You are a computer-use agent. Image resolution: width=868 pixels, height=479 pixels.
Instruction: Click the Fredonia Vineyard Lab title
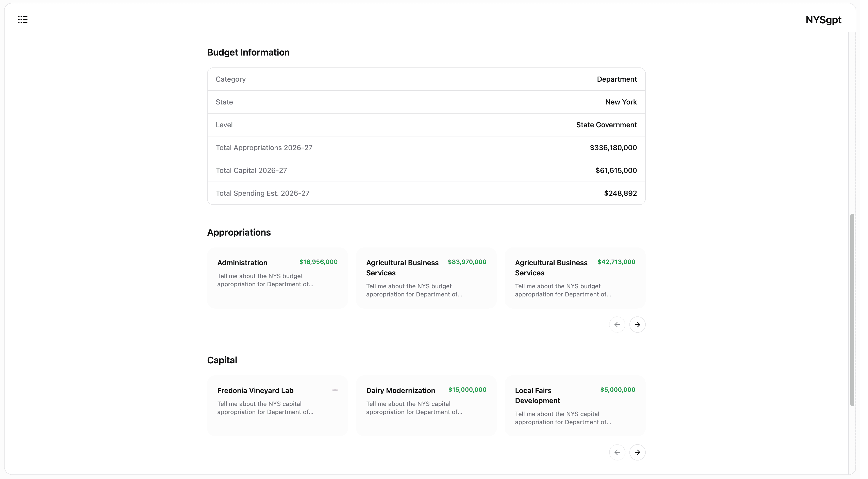255,390
